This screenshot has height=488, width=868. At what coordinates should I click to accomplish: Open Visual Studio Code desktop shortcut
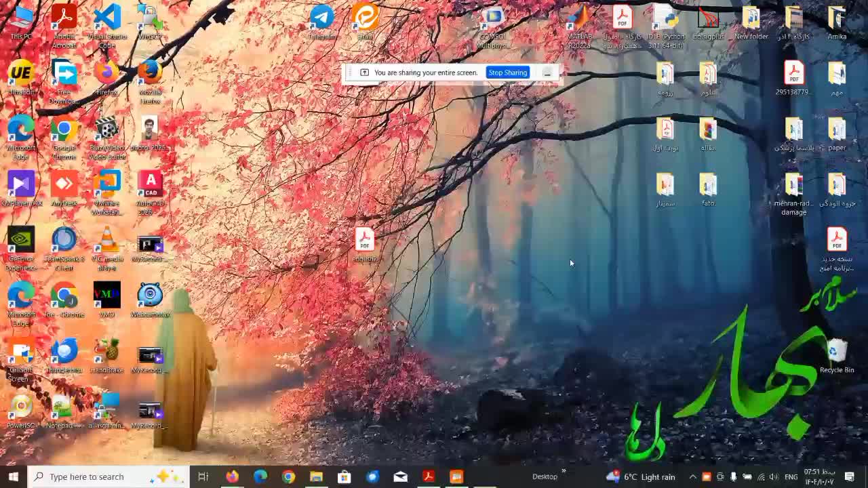click(x=107, y=19)
